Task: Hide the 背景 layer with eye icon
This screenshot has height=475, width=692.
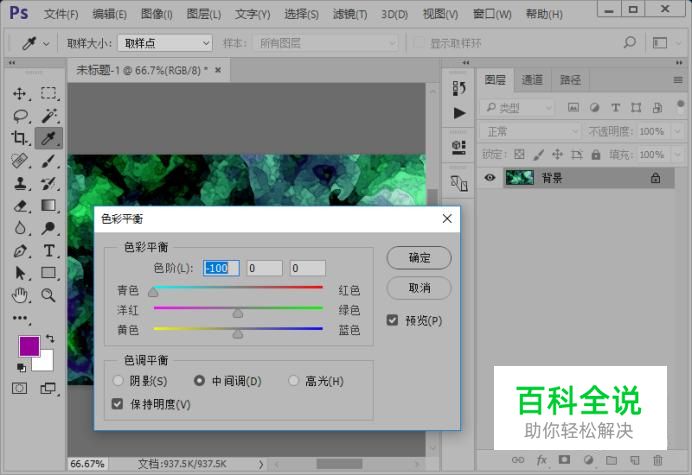Action: tap(489, 178)
